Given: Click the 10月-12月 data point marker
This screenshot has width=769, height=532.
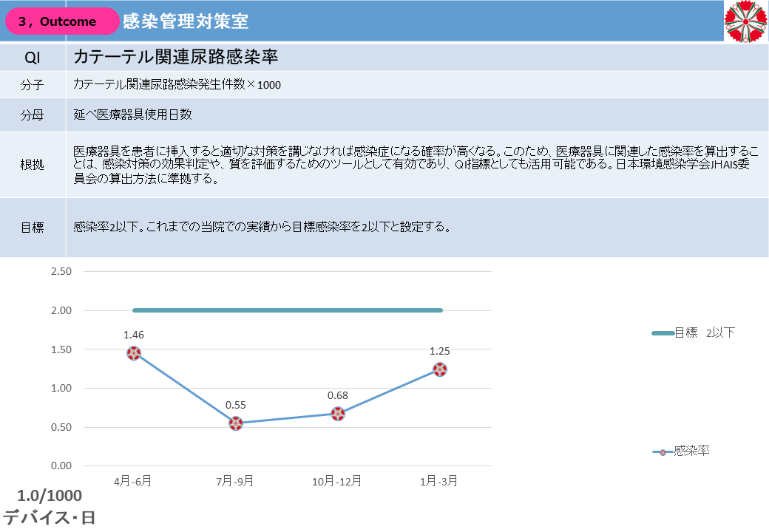Looking at the screenshot, I should click(x=338, y=414).
